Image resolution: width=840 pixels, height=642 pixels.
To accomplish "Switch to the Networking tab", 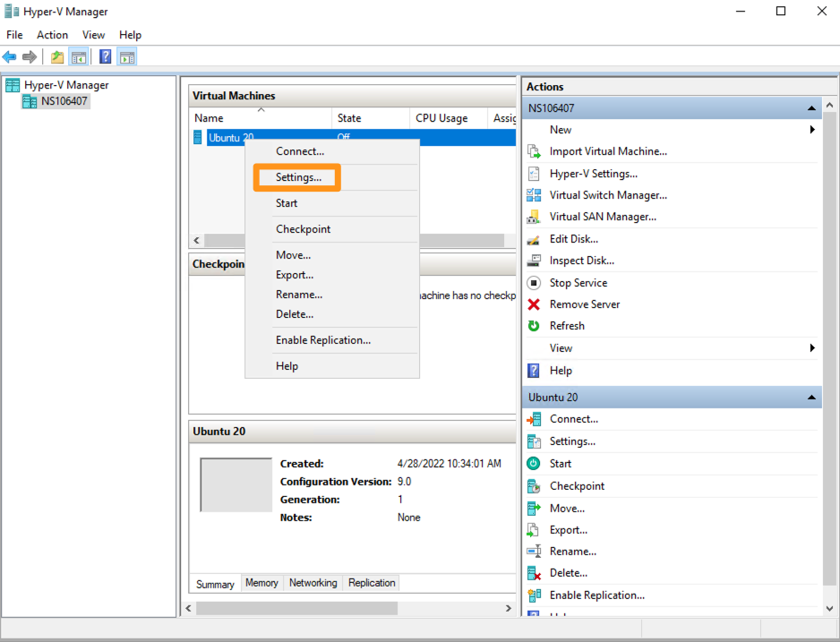I will [x=313, y=583].
